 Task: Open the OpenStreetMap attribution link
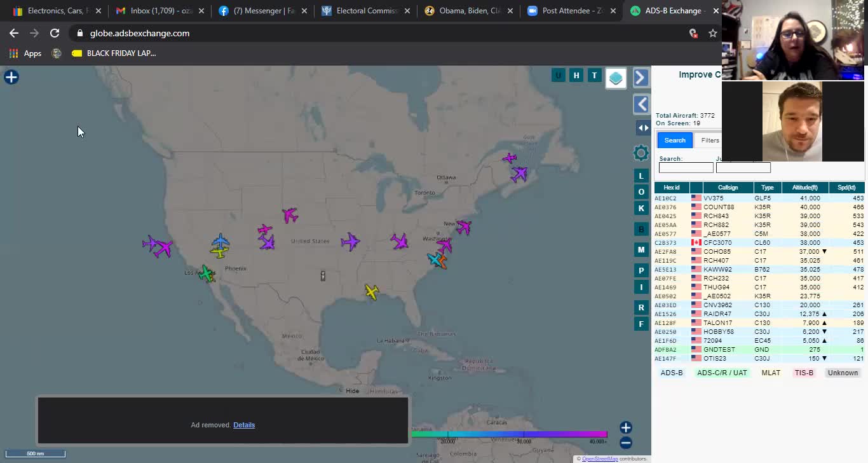pos(600,459)
